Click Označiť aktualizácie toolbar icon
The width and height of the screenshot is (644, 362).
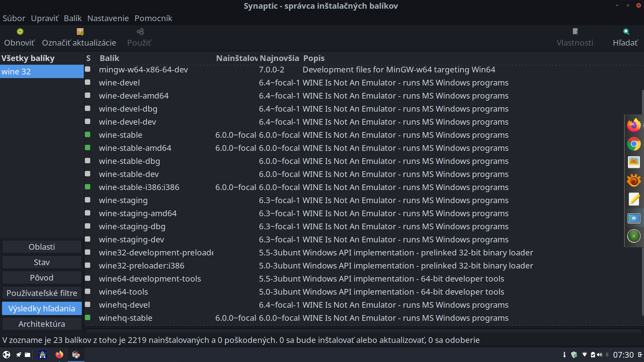pos(80,32)
